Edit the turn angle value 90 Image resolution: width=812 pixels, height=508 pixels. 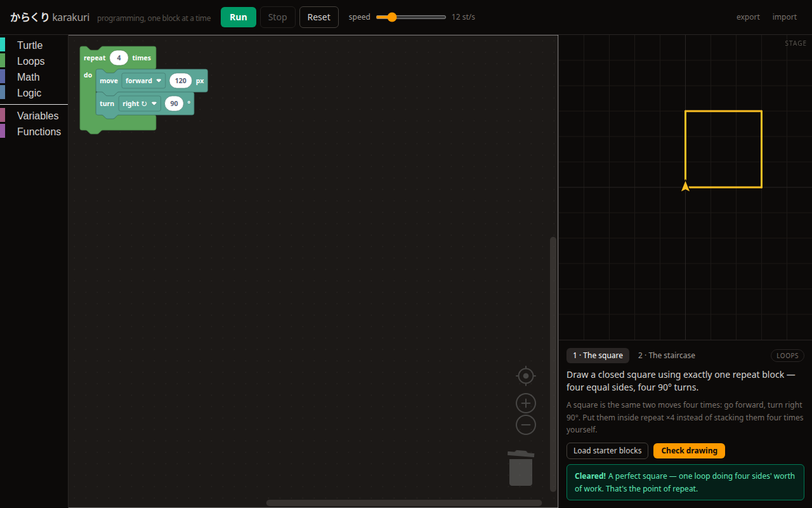tap(174, 104)
